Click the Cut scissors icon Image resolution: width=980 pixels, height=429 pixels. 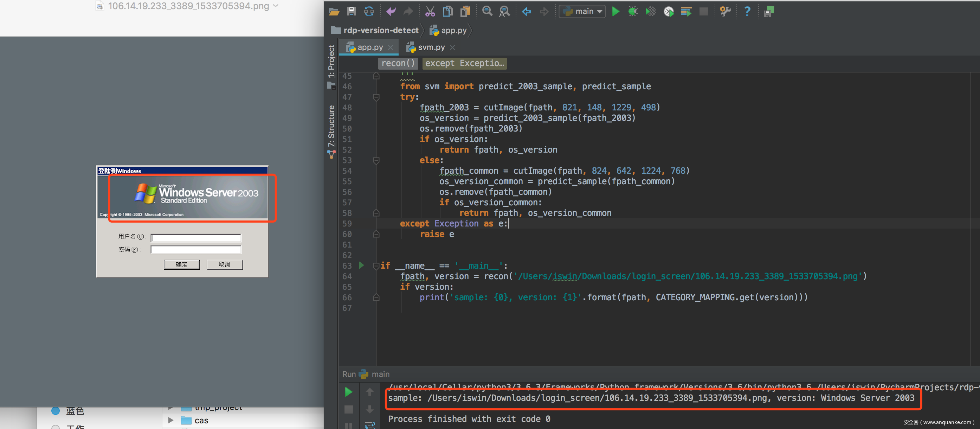point(430,11)
